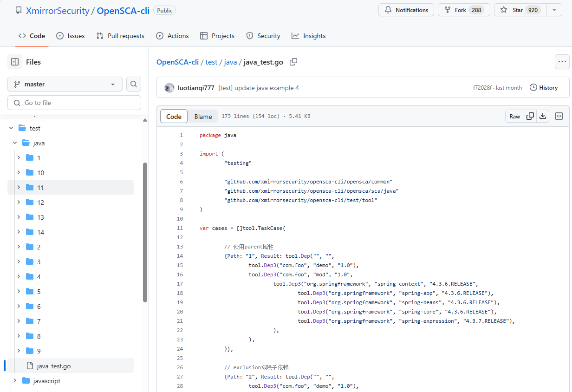Screen dimensions: 572x392
Task: Open the test breadcrumb link
Action: pyautogui.click(x=211, y=62)
